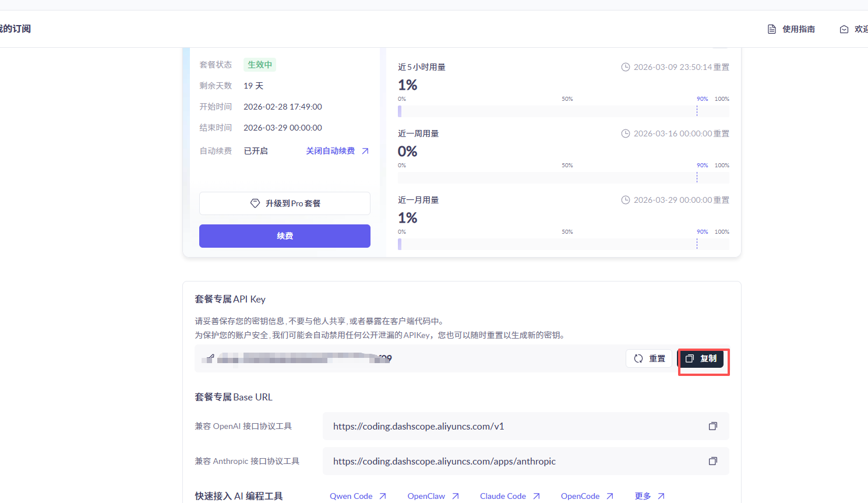Viewport: 868px width, 503px height.
Task: Click the clock icon beside monthly reset time
Action: pyautogui.click(x=625, y=200)
